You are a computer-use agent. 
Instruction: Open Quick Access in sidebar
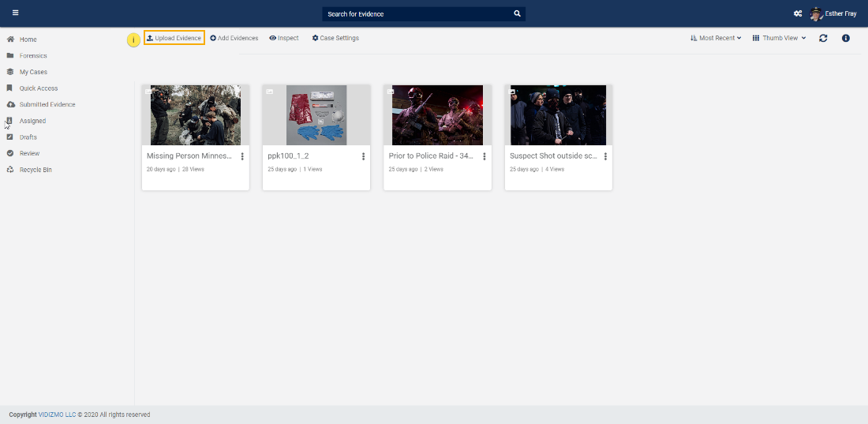[38, 88]
